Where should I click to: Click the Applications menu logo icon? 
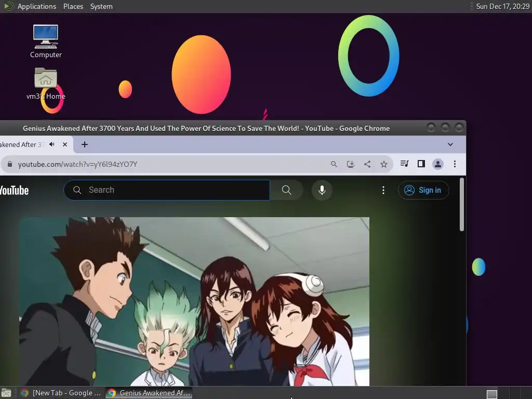click(x=8, y=6)
